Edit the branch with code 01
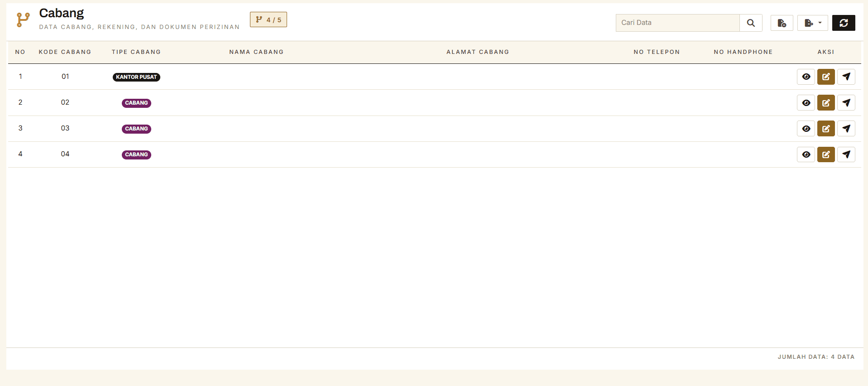 [x=826, y=77]
